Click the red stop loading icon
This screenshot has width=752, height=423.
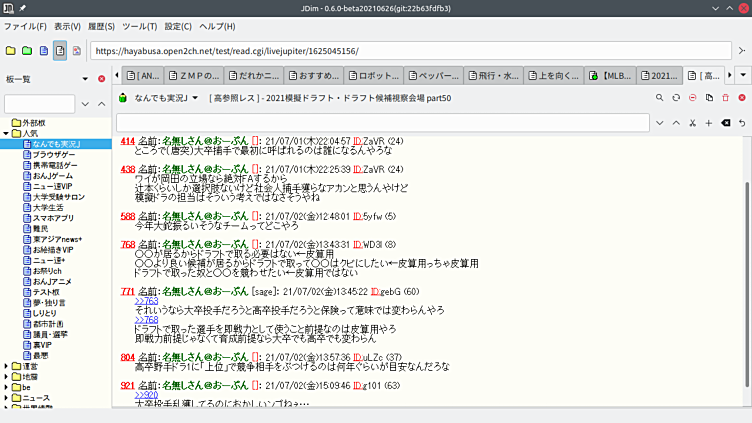tap(693, 98)
